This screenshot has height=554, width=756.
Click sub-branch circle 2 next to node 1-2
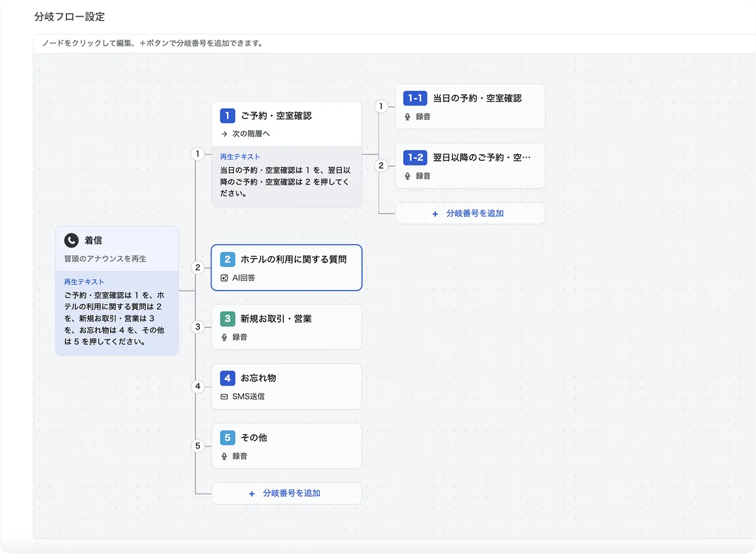pyautogui.click(x=381, y=165)
